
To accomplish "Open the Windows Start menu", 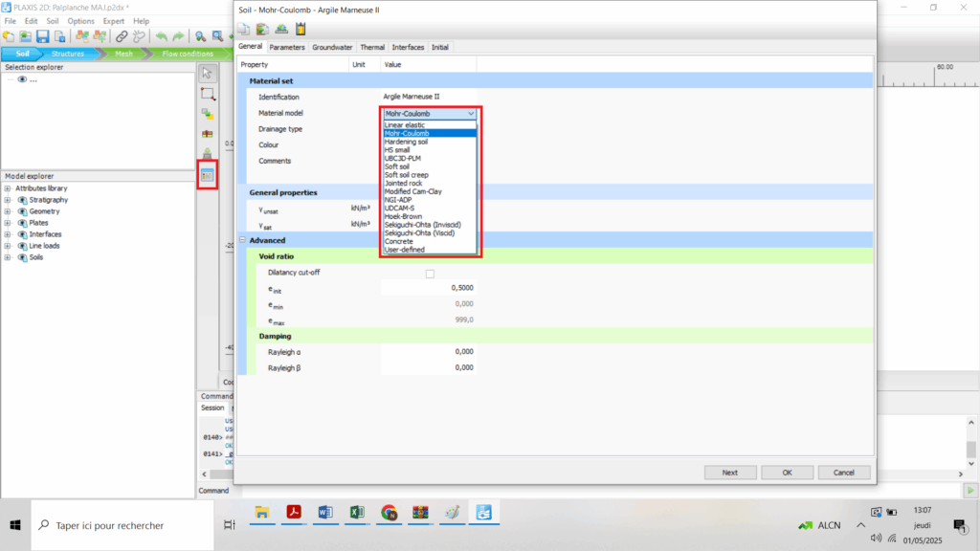I will click(x=15, y=525).
